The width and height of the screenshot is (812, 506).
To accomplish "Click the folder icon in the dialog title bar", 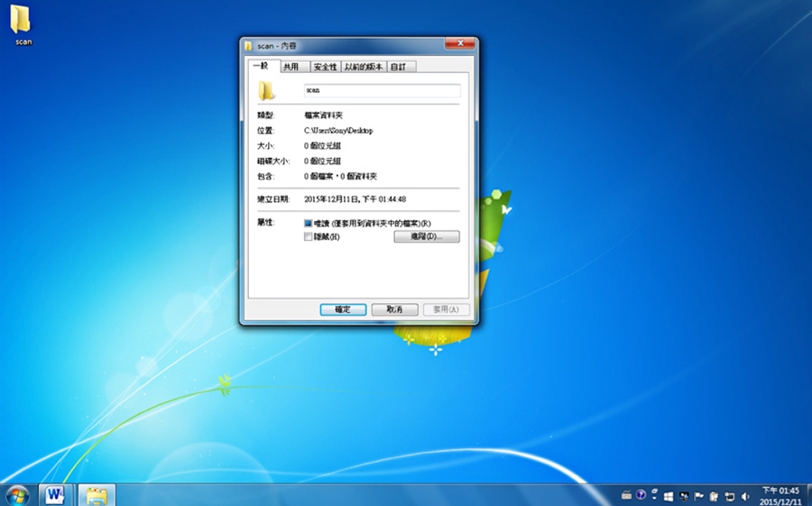I will click(249, 46).
